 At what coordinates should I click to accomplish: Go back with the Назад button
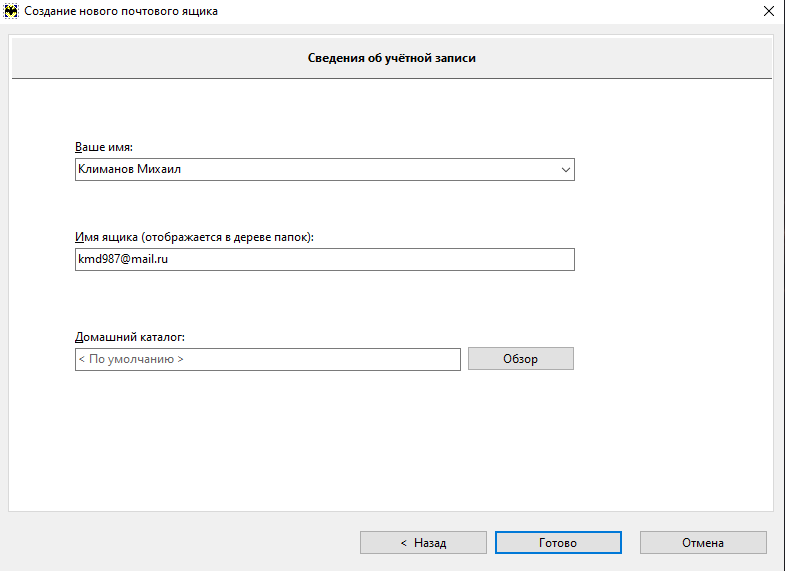423,542
